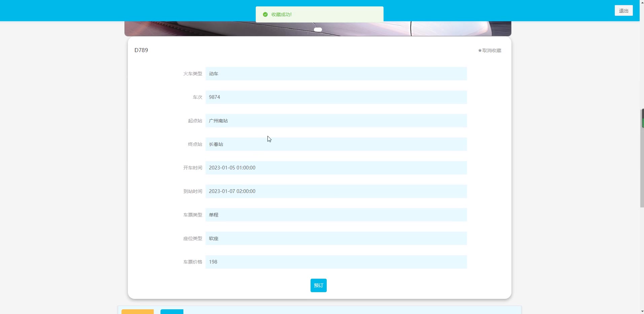Screen dimensions: 644x314
Task: Click the carousel indicator dot on banner
Action: click(x=318, y=30)
